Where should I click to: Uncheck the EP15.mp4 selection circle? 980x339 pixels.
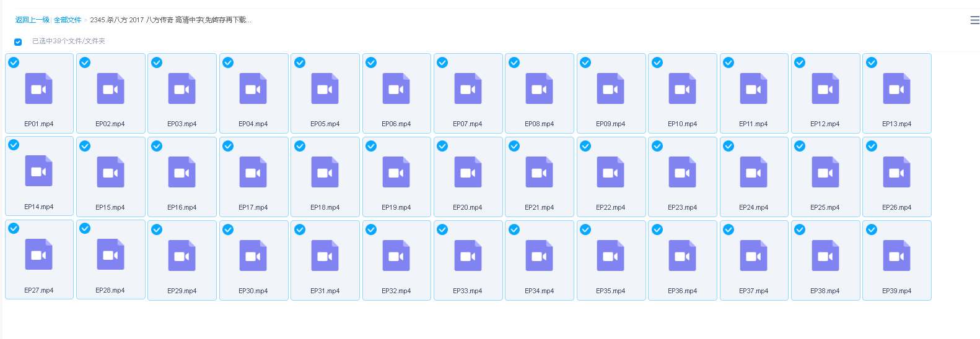[85, 146]
